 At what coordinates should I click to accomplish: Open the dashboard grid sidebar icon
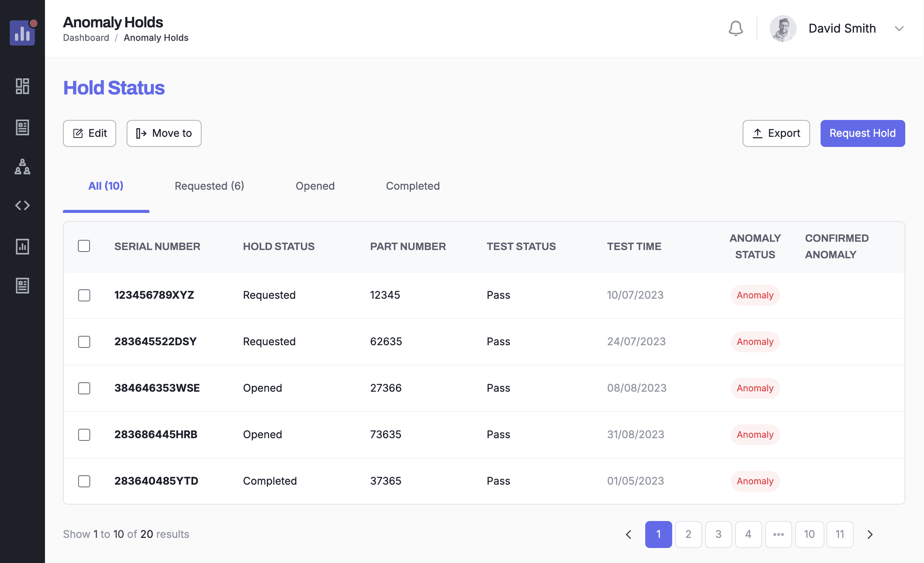(x=22, y=86)
